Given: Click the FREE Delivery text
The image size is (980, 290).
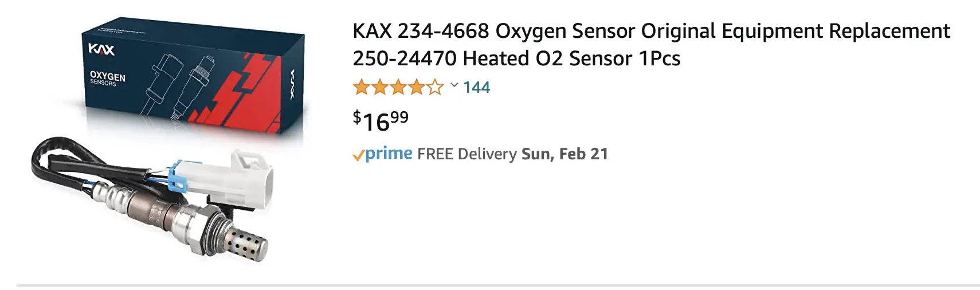Looking at the screenshot, I should (x=467, y=154).
